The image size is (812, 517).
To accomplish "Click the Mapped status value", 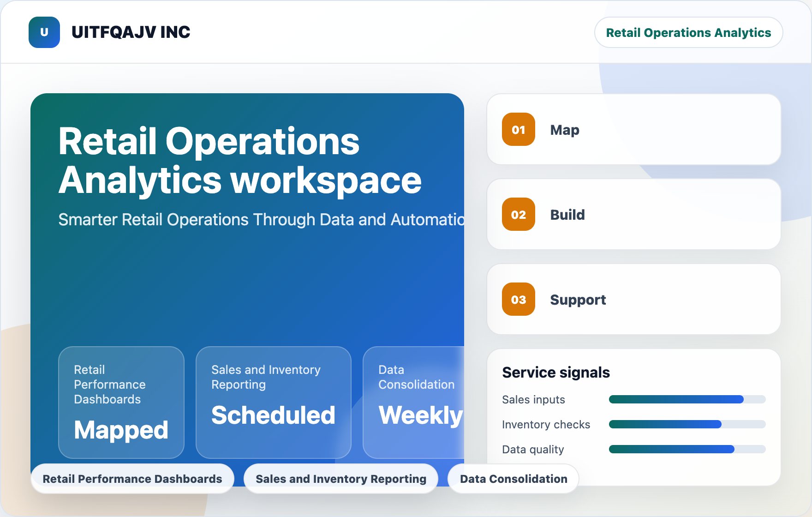I will tap(121, 430).
